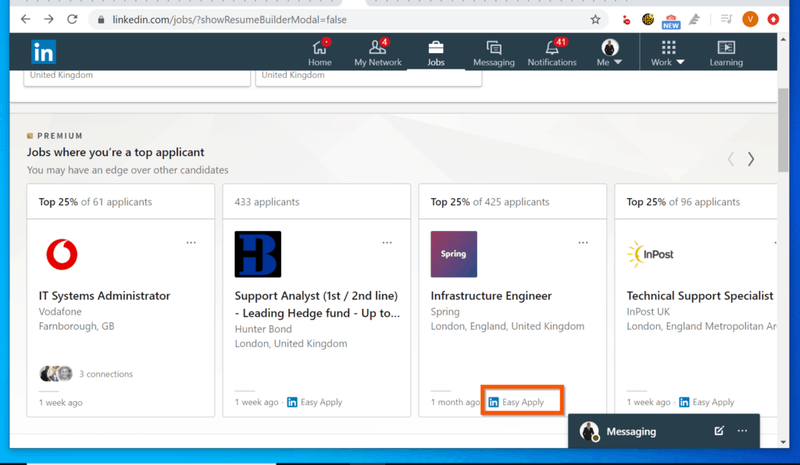The height and width of the screenshot is (465, 800).
Task: Click the Vodafone company logo
Action: [x=62, y=254]
